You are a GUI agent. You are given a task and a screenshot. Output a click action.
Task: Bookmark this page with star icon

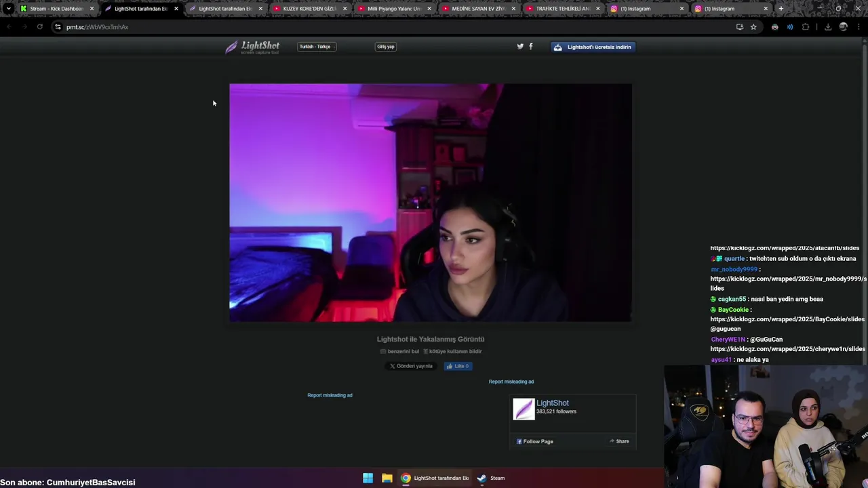coord(753,27)
